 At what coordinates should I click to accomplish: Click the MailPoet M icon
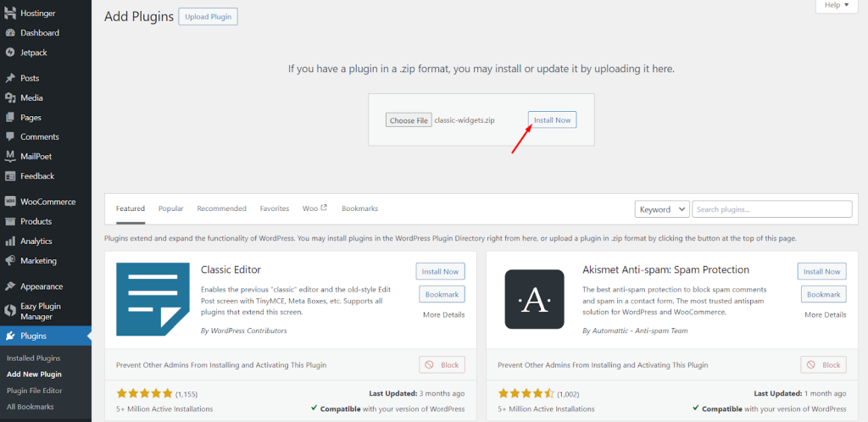[x=10, y=157]
